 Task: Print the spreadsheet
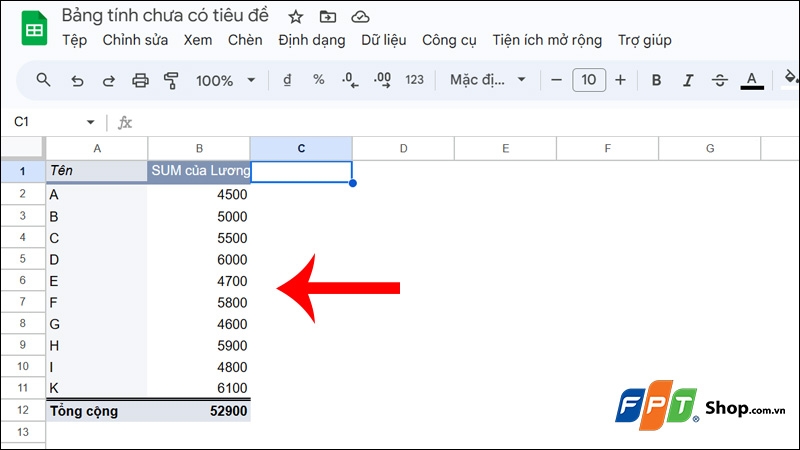click(140, 80)
